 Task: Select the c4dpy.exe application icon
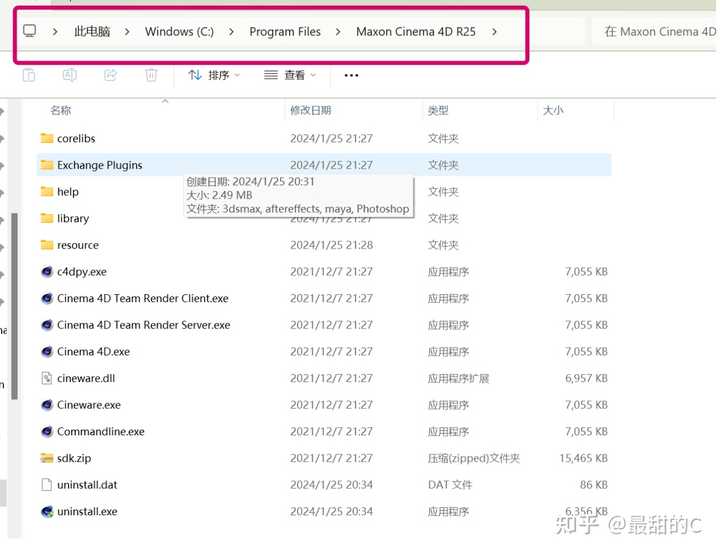click(47, 271)
